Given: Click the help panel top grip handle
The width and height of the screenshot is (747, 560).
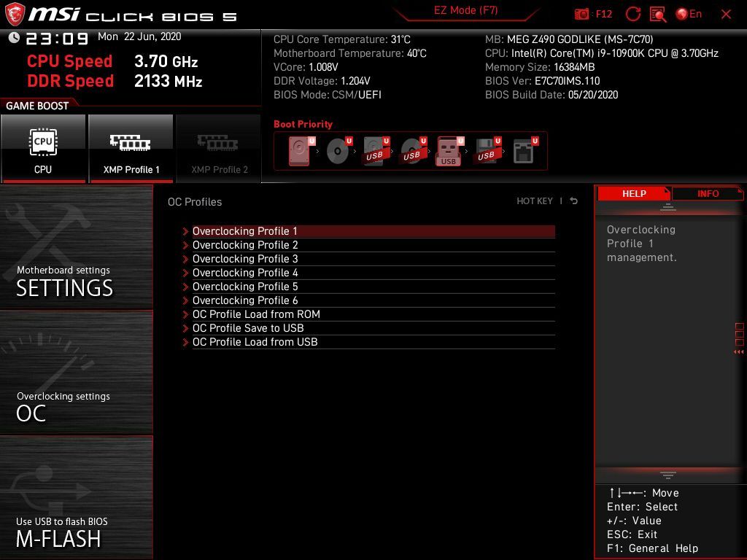Looking at the screenshot, I should click(668, 207).
